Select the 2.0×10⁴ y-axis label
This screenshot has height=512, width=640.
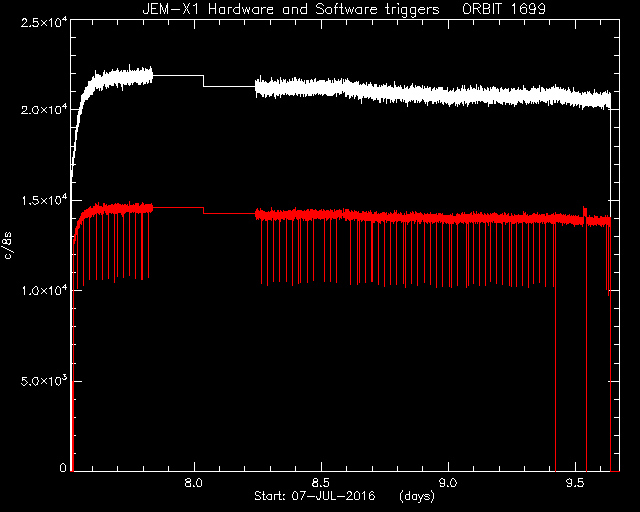pyautogui.click(x=44, y=110)
